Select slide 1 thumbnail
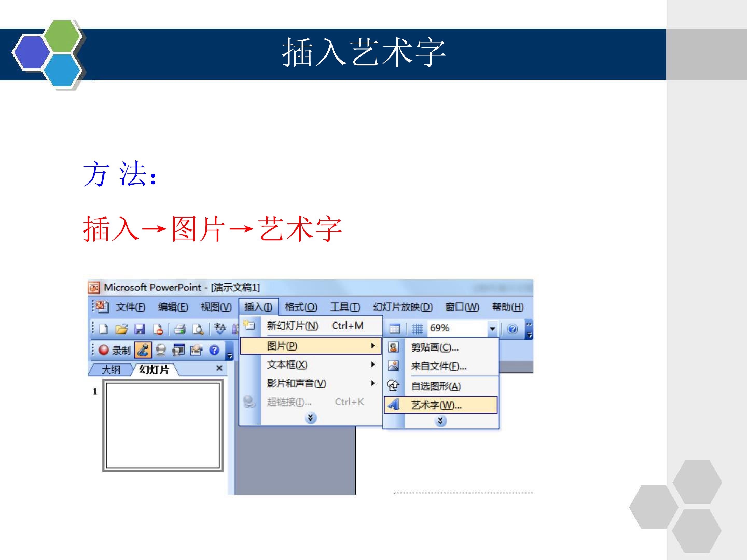 click(x=163, y=425)
